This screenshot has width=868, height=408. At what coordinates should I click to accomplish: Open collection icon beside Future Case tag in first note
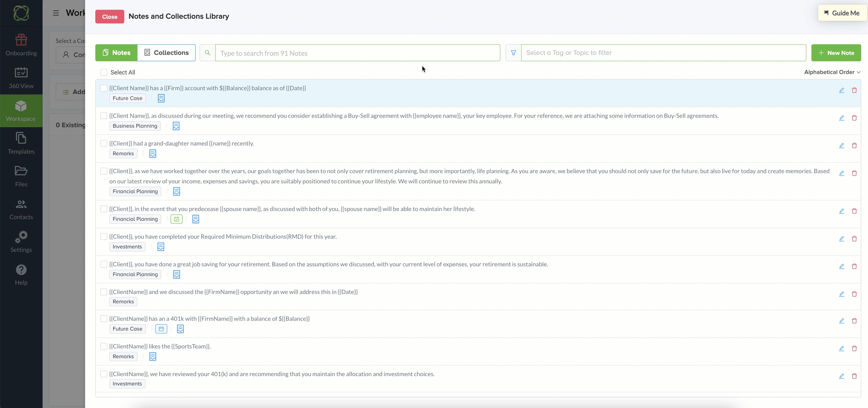pyautogui.click(x=161, y=98)
